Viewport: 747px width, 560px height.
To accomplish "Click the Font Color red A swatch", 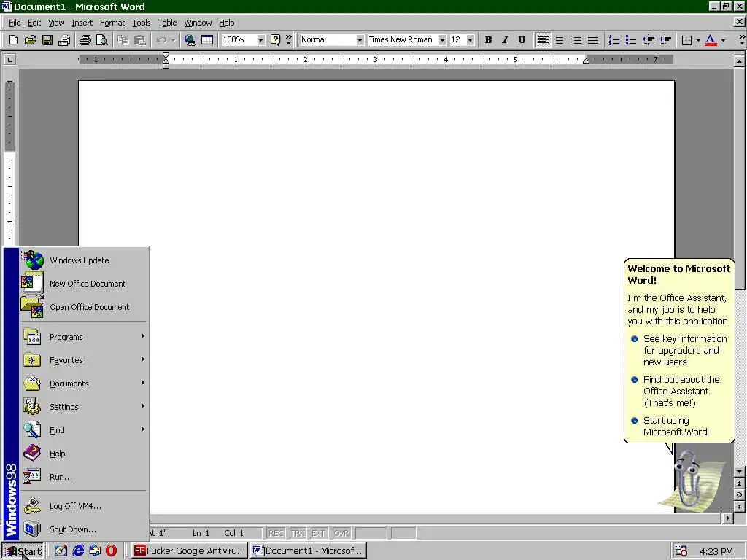I will [711, 40].
